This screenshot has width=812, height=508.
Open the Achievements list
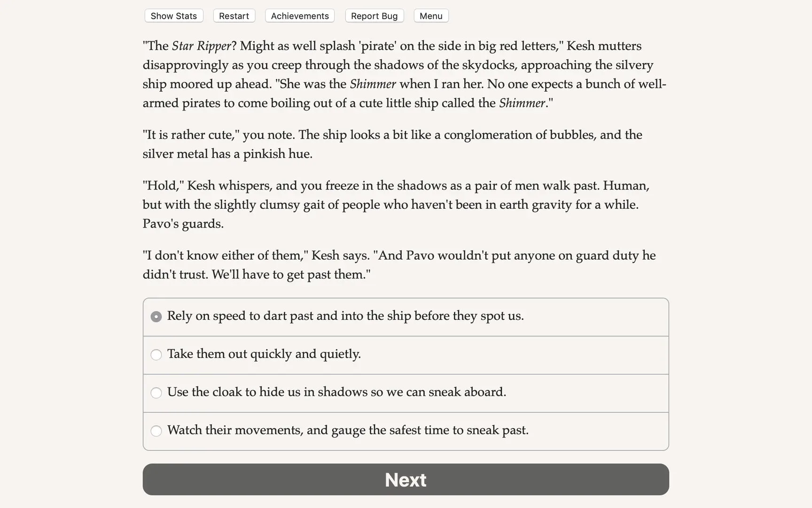(299, 16)
